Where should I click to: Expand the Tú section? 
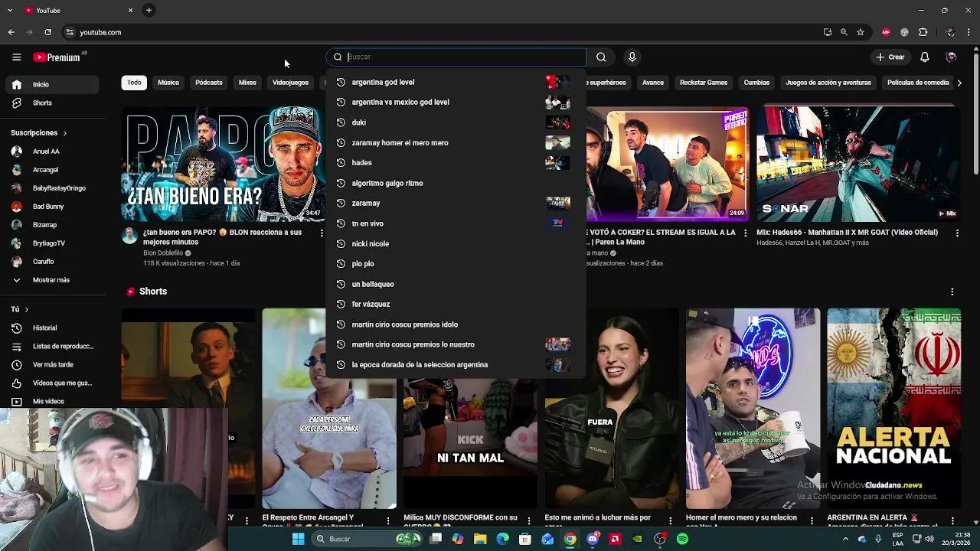[x=20, y=309]
